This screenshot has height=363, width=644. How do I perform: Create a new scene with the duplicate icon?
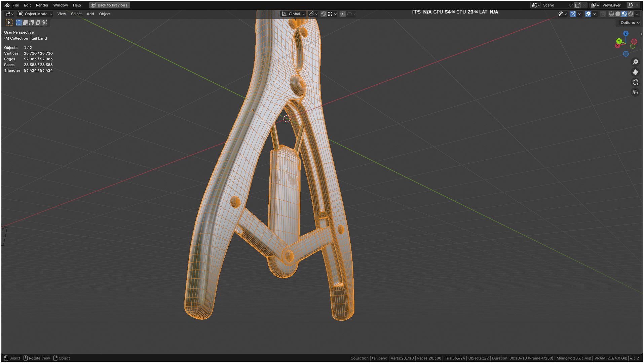tap(578, 5)
